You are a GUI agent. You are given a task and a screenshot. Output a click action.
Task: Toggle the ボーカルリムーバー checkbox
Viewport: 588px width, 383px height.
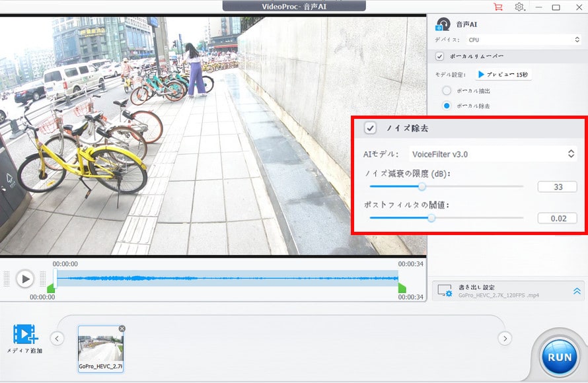pos(440,57)
